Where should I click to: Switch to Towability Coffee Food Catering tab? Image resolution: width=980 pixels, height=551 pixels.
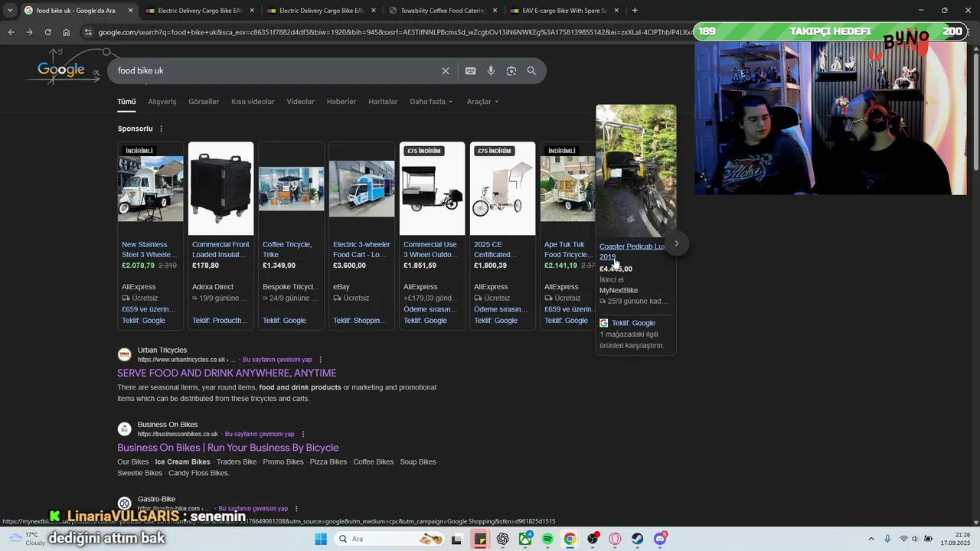[443, 11]
